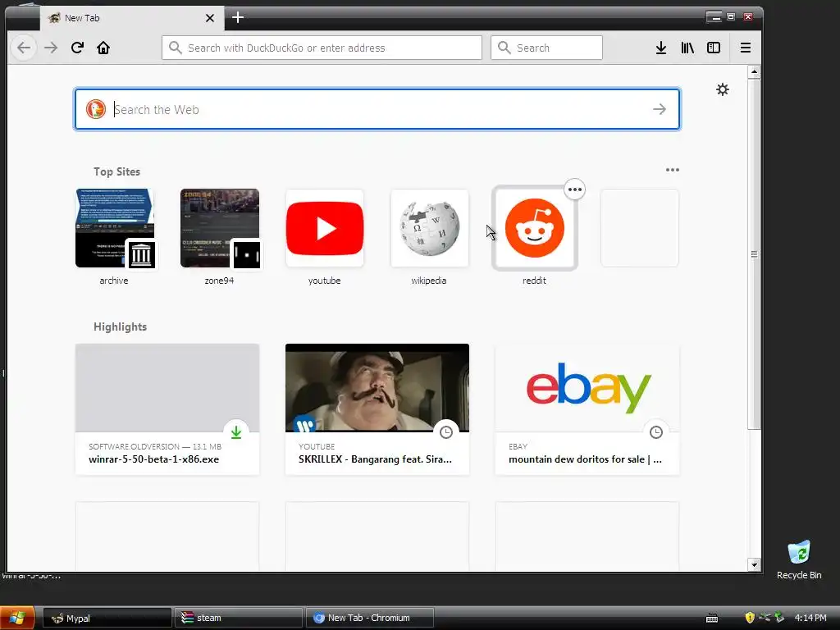Click the history clock on ebay card

656,432
